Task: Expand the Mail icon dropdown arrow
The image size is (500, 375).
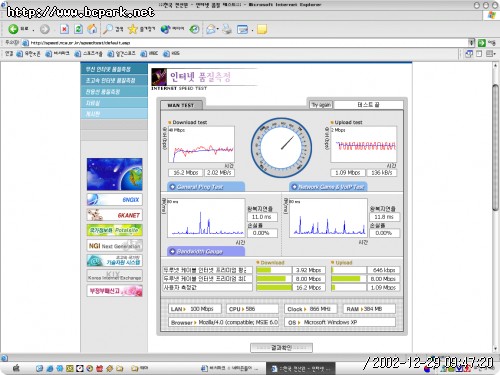Action: [x=218, y=30]
